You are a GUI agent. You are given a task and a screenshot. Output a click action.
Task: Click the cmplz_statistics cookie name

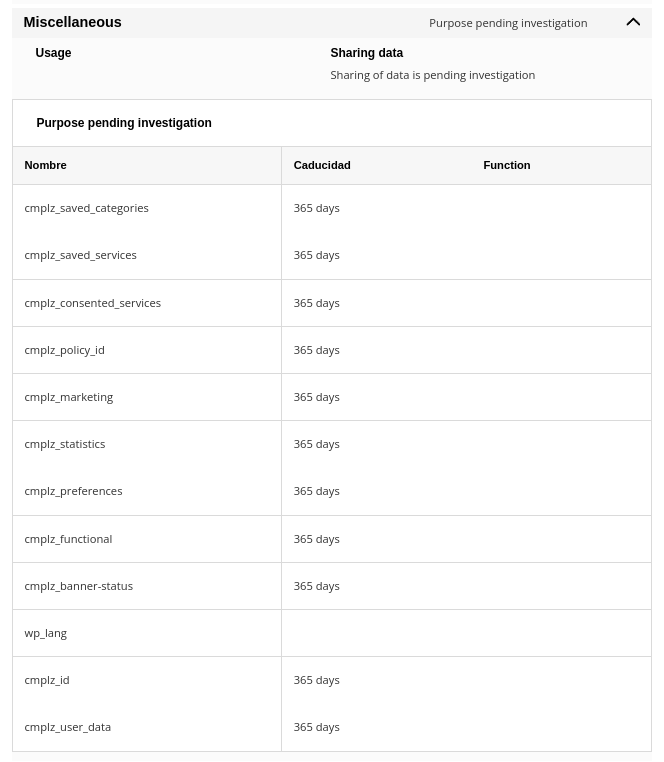pyautogui.click(x=64, y=444)
